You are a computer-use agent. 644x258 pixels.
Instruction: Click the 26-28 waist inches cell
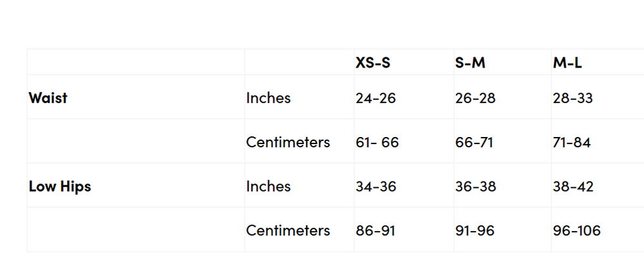point(475,98)
